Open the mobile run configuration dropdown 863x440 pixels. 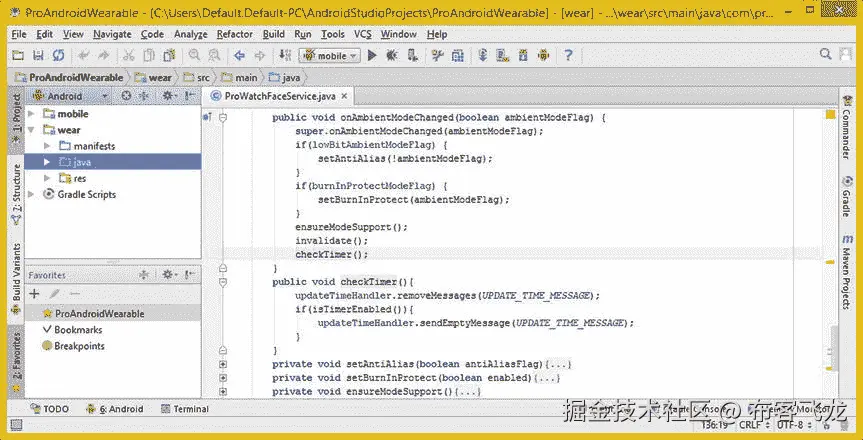pyautogui.click(x=330, y=56)
